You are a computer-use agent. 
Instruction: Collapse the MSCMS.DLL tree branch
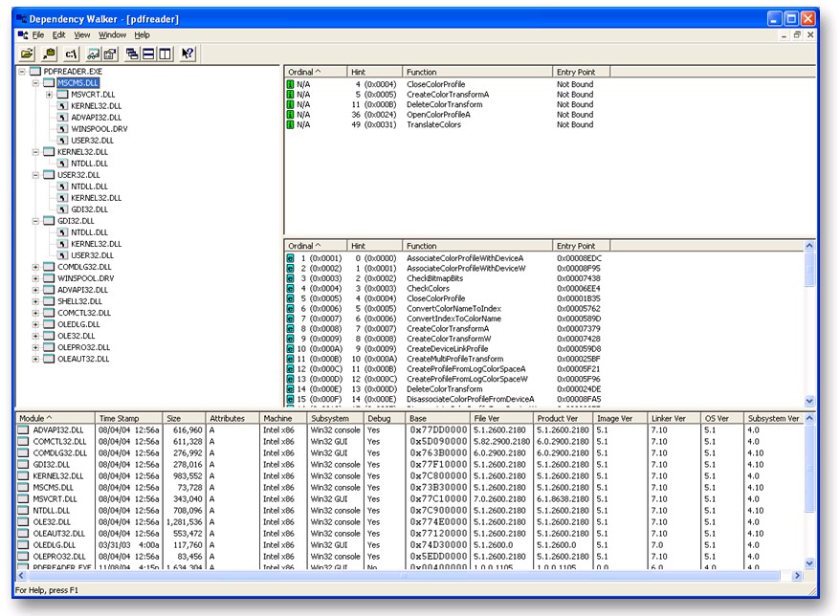click(x=35, y=83)
